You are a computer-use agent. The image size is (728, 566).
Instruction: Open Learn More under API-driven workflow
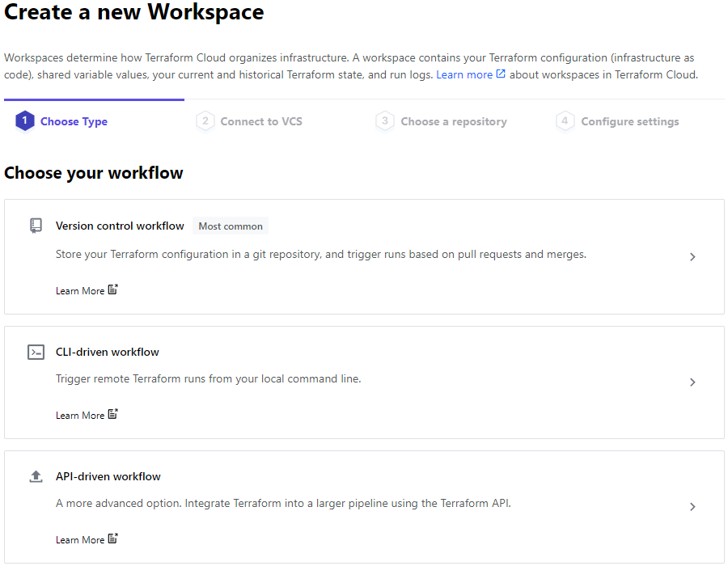(80, 539)
